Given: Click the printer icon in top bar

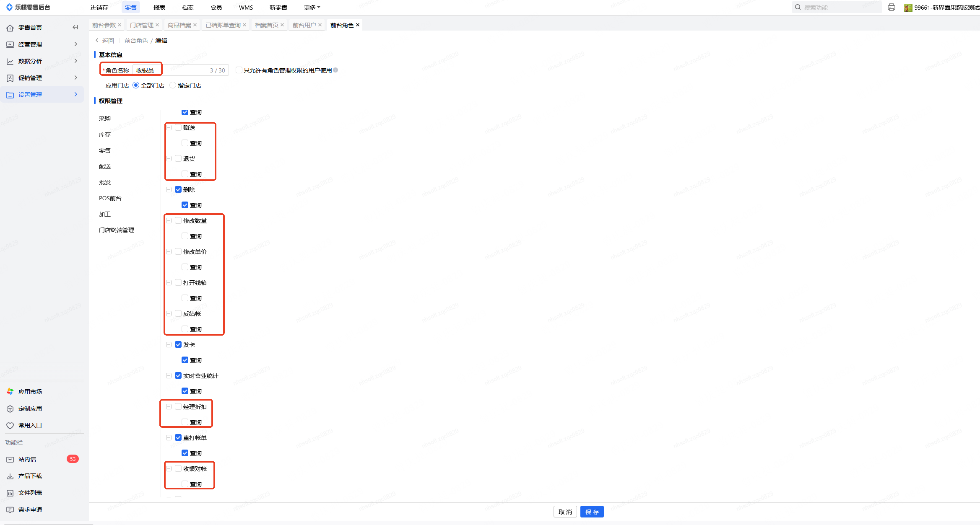Looking at the screenshot, I should pos(892,8).
